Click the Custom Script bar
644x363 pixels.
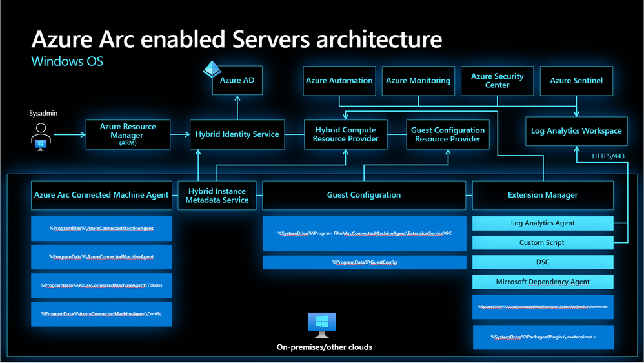pos(543,243)
